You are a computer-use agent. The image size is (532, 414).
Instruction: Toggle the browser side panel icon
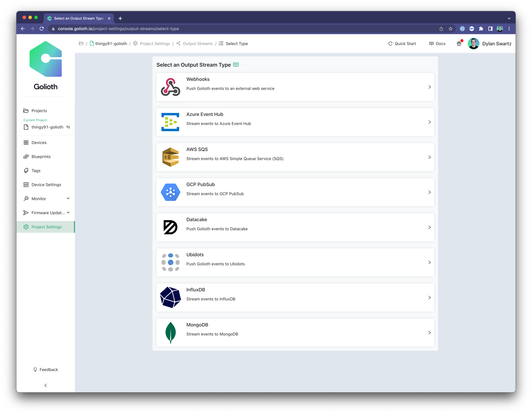490,29
